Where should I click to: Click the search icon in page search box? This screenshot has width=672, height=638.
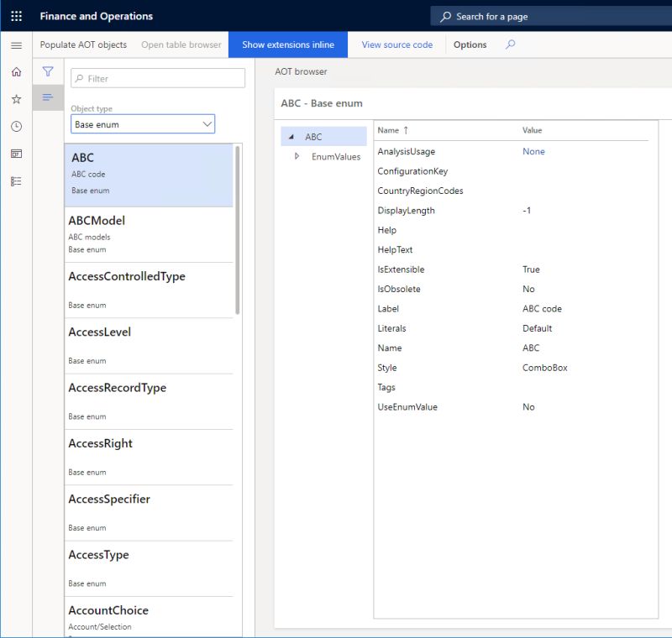pos(446,17)
